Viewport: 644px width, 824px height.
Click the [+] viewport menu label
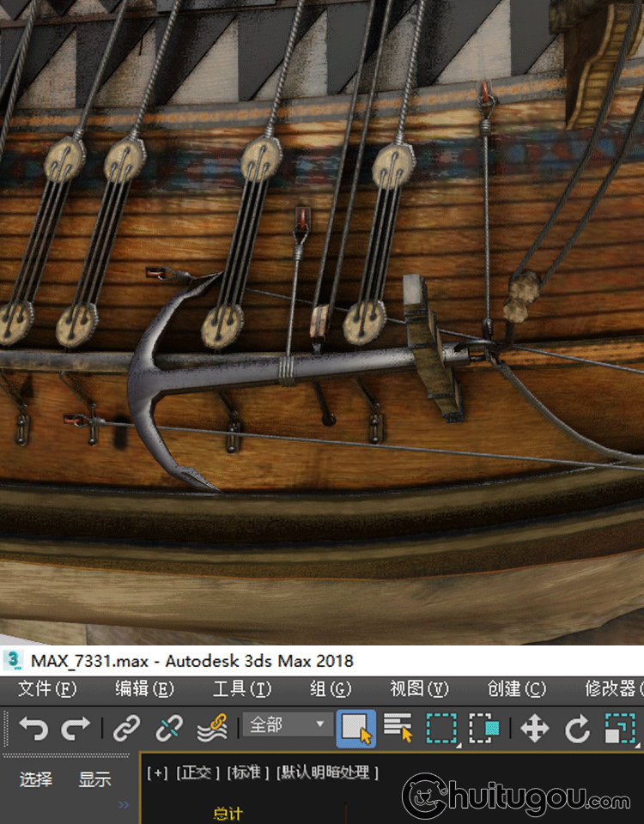pos(157,772)
